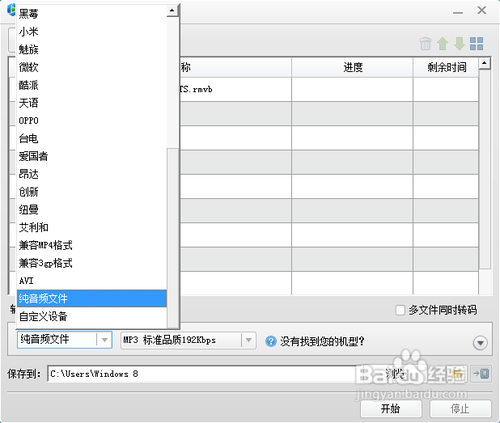Switch to grid view icon
The image size is (500, 423).
476,44
